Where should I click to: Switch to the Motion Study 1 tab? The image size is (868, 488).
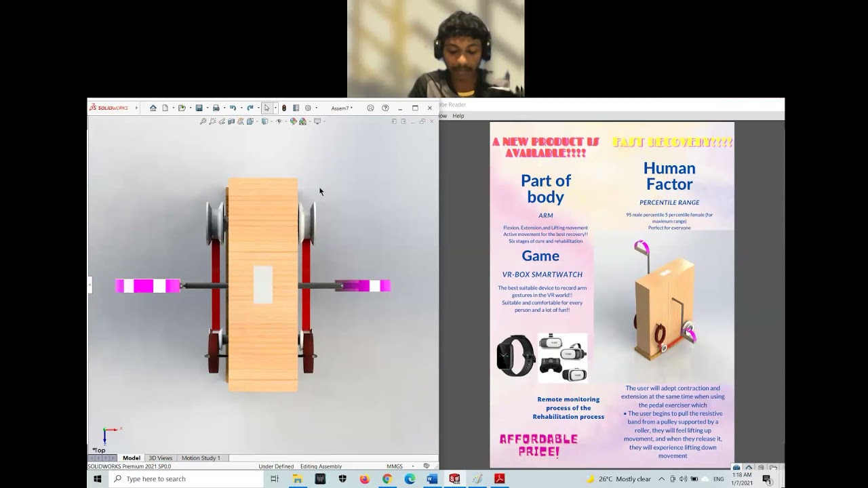(x=201, y=458)
